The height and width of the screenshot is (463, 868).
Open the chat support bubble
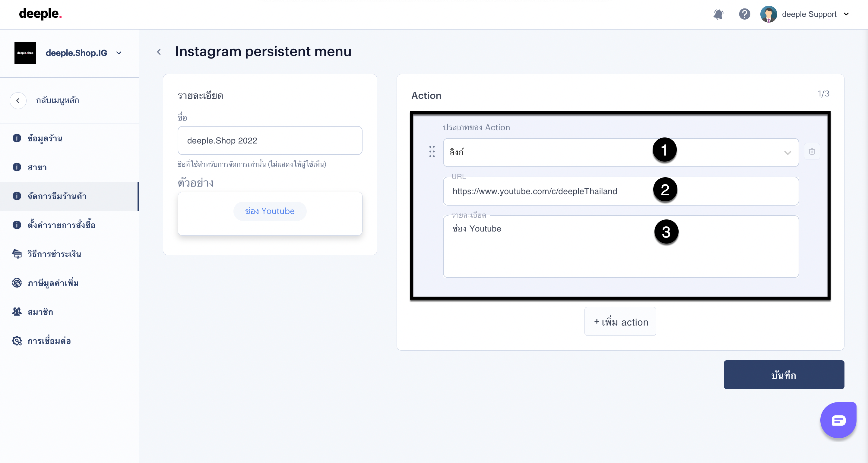[x=838, y=420]
